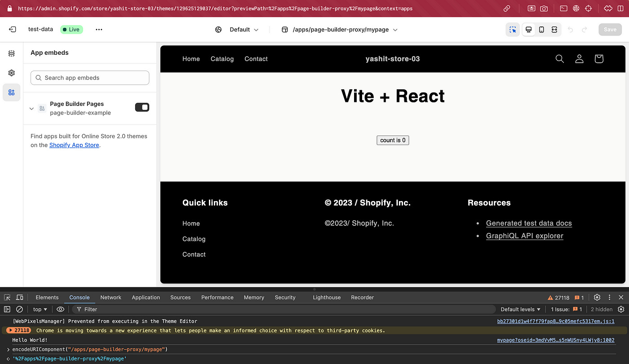Click Contact in the store header menu

(x=256, y=59)
